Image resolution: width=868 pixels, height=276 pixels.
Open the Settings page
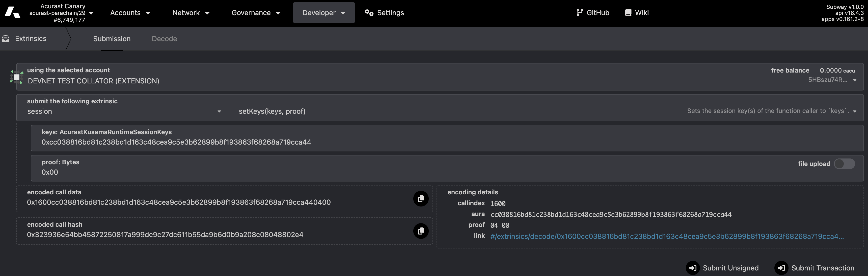[385, 13]
